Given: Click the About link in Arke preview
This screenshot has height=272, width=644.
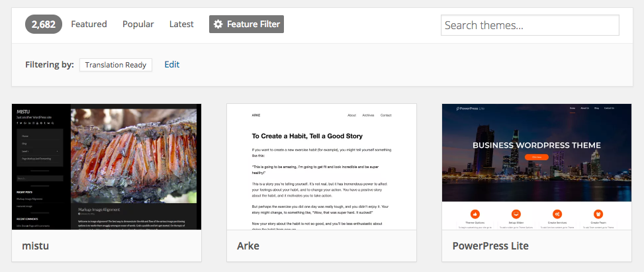Looking at the screenshot, I should coord(351,115).
